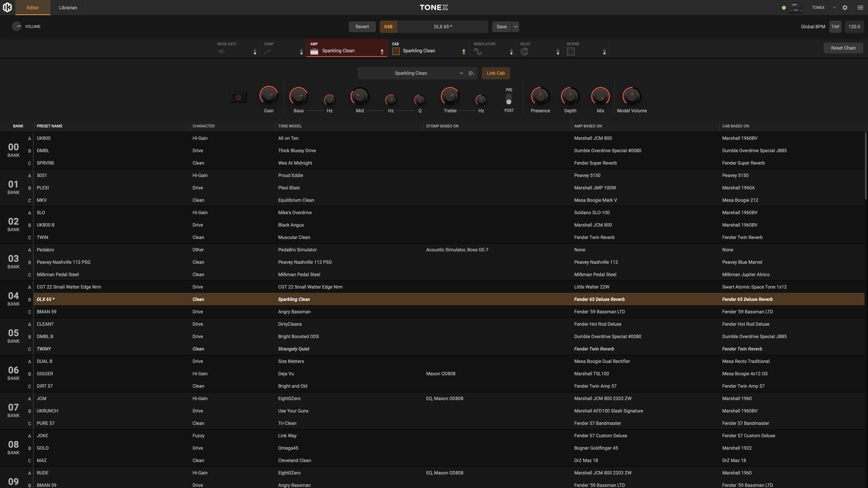This screenshot has height=488, width=868.
Task: Open the DLX 65 preset name selector
Action: point(443,27)
